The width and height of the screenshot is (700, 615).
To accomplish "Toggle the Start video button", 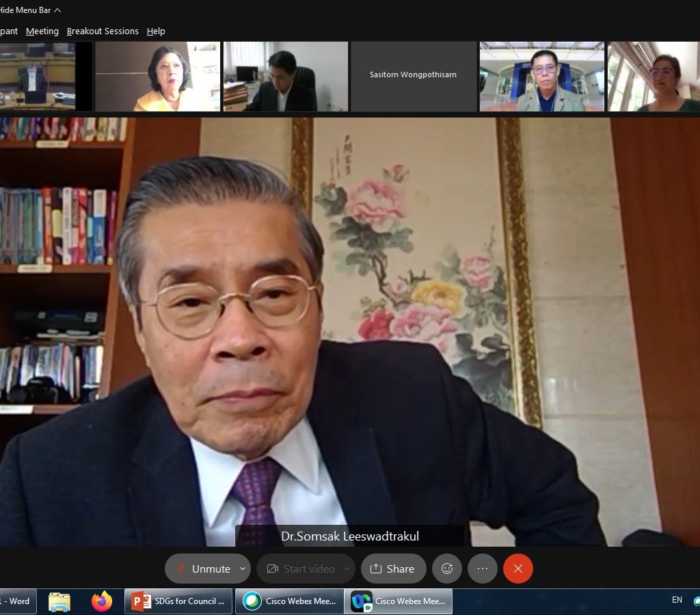I will (x=300, y=569).
